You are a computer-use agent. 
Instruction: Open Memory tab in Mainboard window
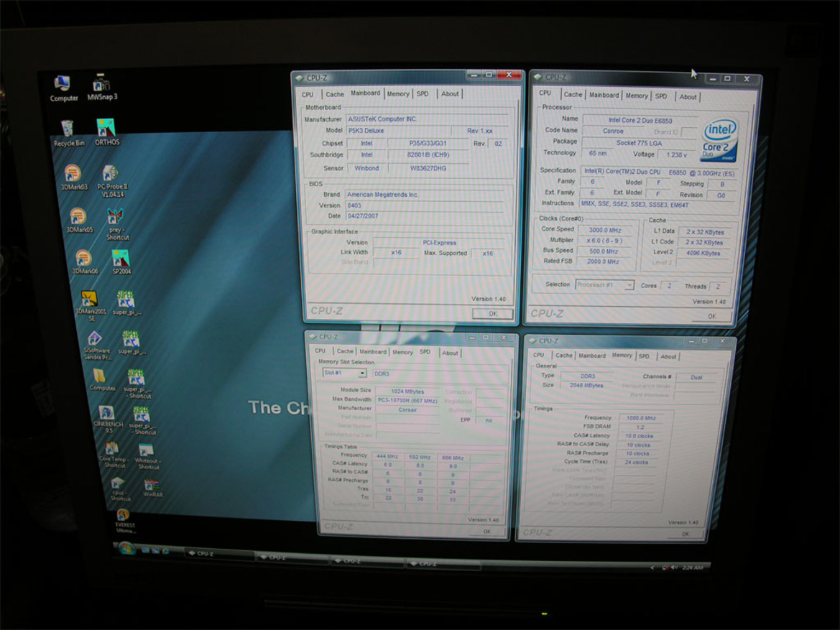point(398,94)
